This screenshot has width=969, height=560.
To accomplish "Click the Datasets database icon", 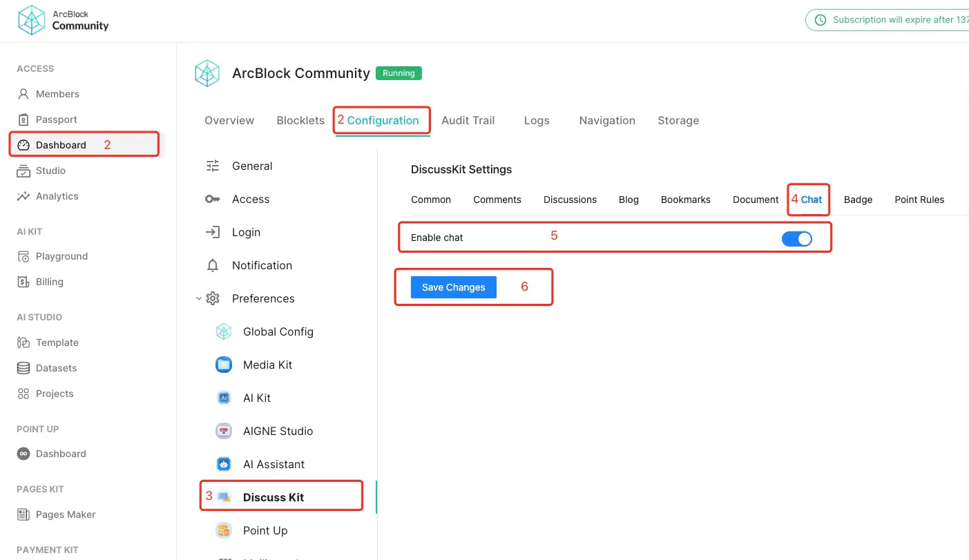I will (x=23, y=368).
